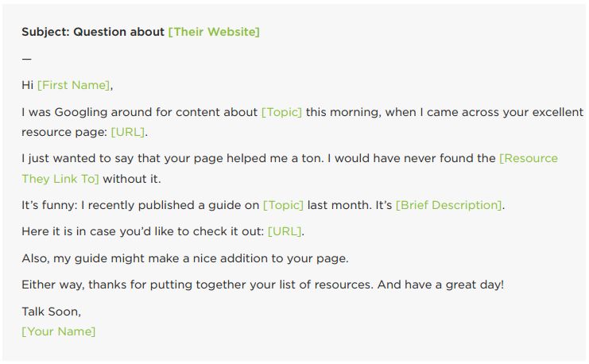589x364 pixels.
Task: Click the Talk Soon, closing line
Action: [x=52, y=312]
